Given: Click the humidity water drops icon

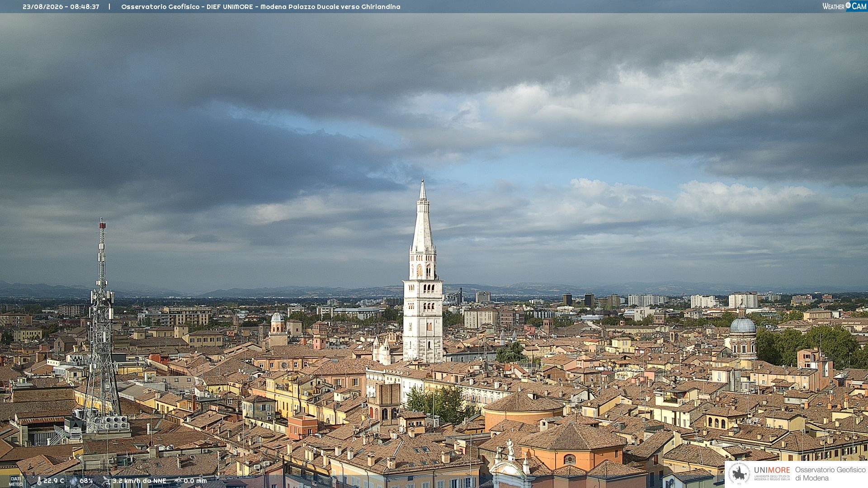Looking at the screenshot, I should point(74,481).
